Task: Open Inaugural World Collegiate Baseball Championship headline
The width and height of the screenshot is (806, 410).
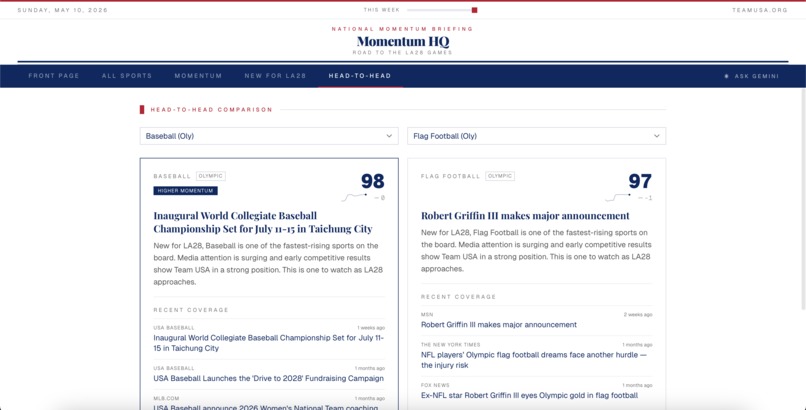Action: (x=263, y=222)
